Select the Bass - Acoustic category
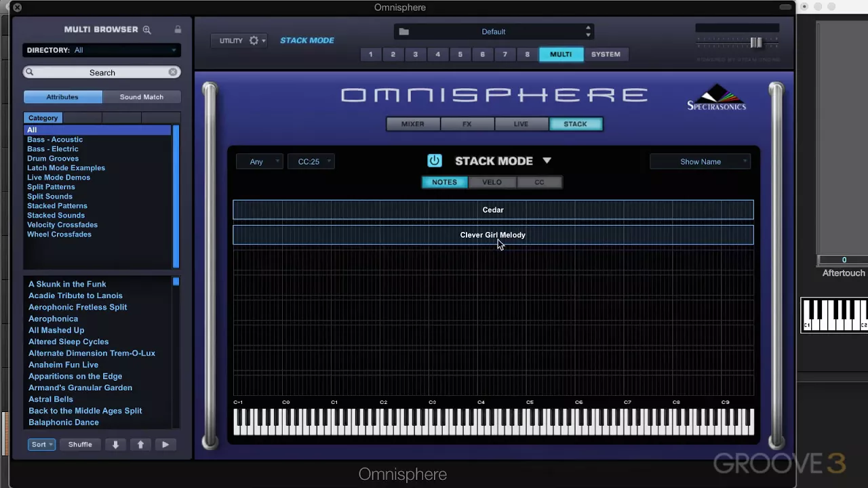The height and width of the screenshot is (488, 868). [x=55, y=140]
